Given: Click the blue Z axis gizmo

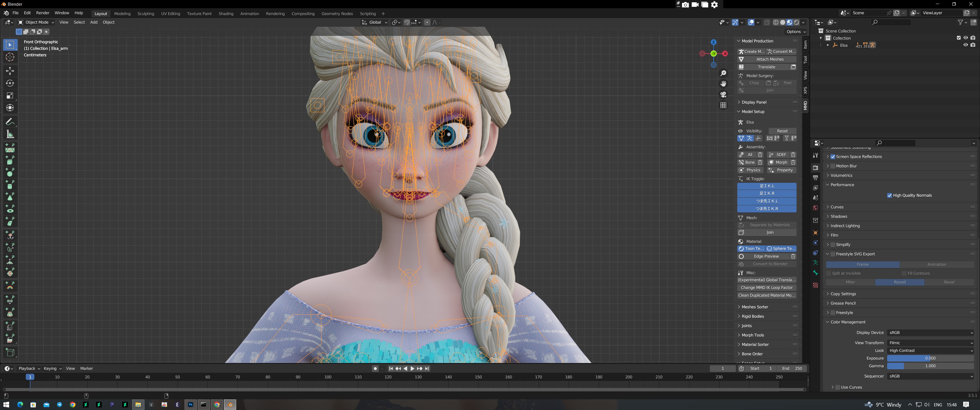Looking at the screenshot, I should pos(714,42).
